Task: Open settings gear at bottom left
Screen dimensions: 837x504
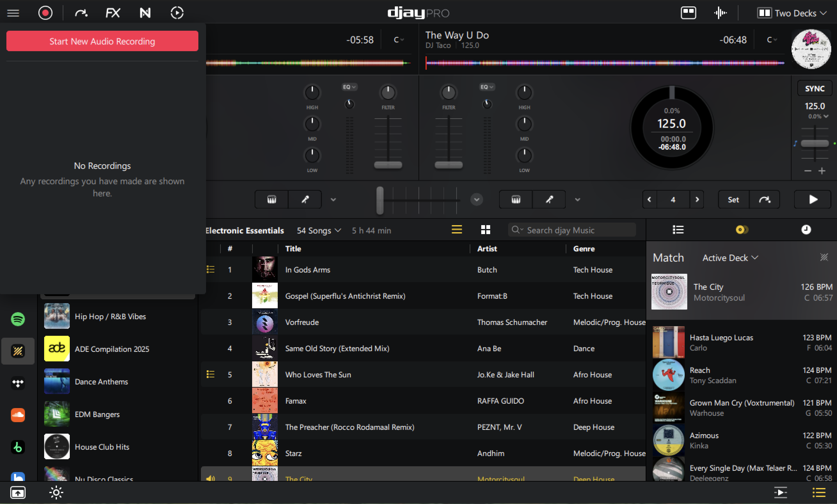Action: click(56, 492)
